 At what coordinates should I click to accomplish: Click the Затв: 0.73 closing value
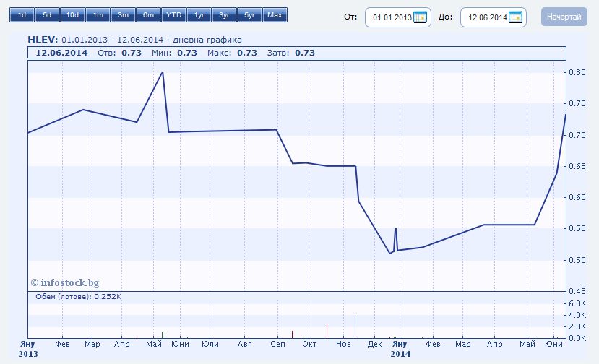click(x=291, y=53)
